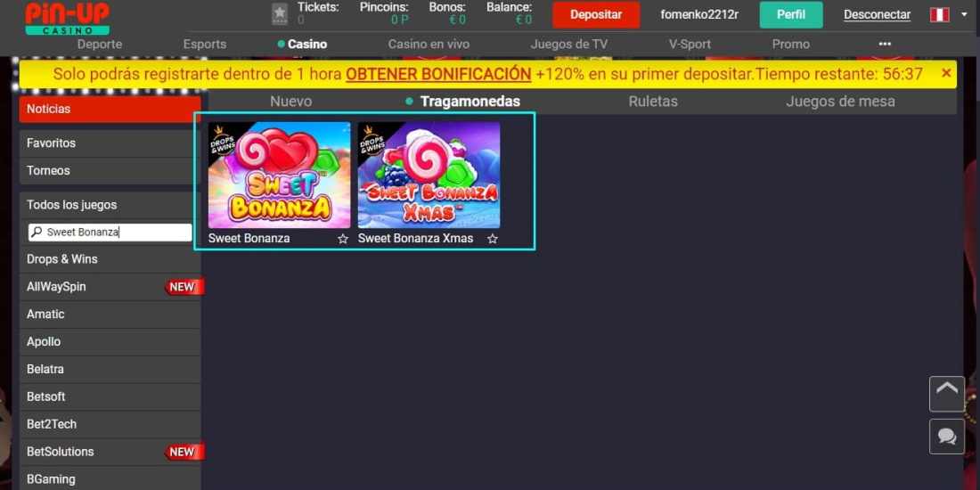980x490 pixels.
Task: Select BetSolutions provider
Action: coord(110,452)
